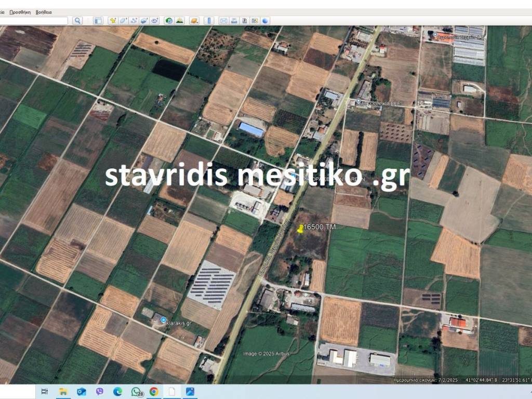Viewport: 532px width, 399px height.
Task: Toggle the historical imagery clock
Action: [x=169, y=21]
